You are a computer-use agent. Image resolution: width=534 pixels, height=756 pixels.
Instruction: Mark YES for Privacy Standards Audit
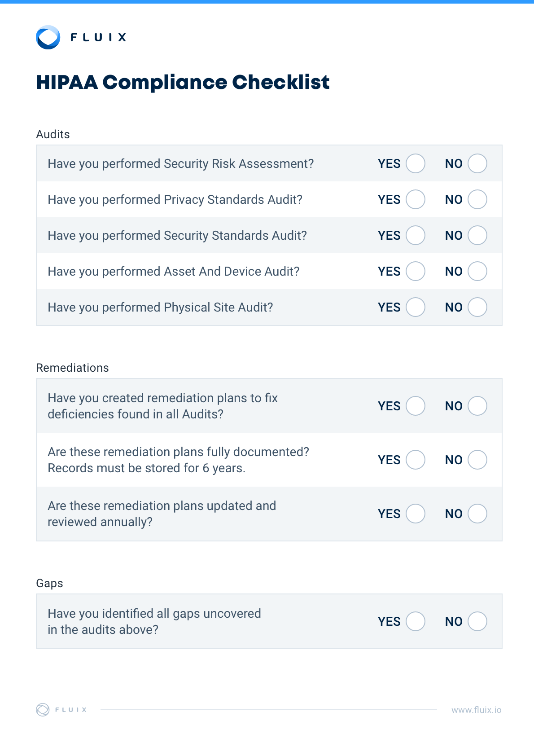pos(416,199)
